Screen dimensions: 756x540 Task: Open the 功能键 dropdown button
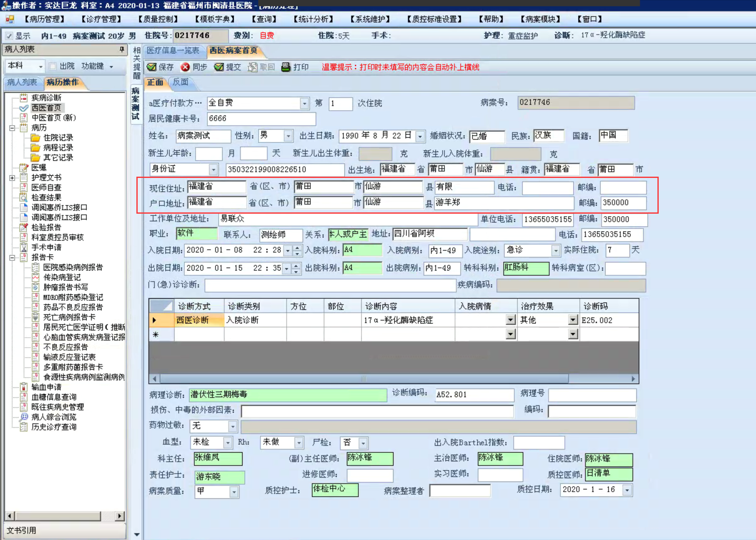coord(97,66)
